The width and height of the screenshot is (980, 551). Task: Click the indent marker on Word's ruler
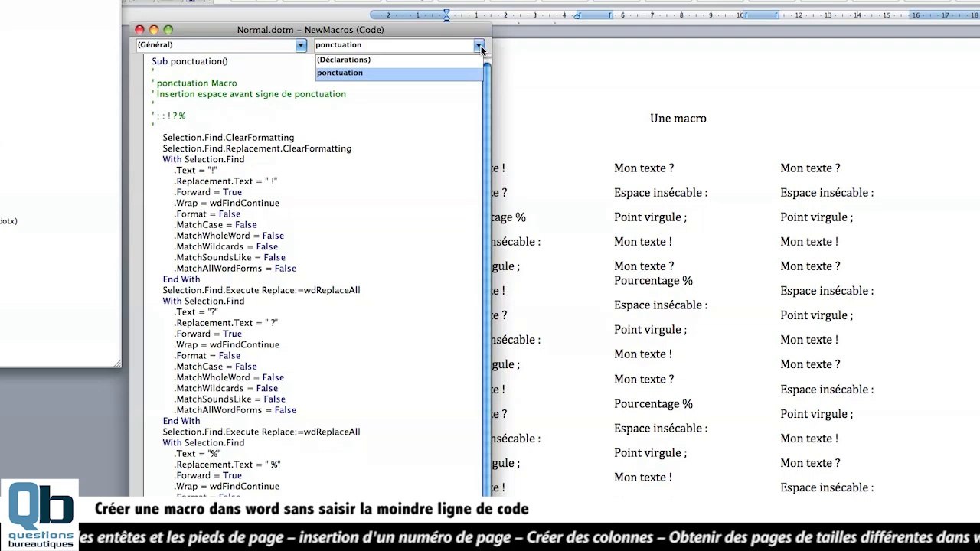pos(446,15)
